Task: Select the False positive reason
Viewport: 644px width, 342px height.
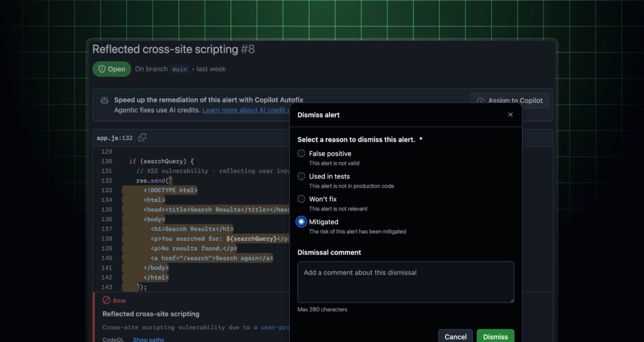Action: pos(301,154)
